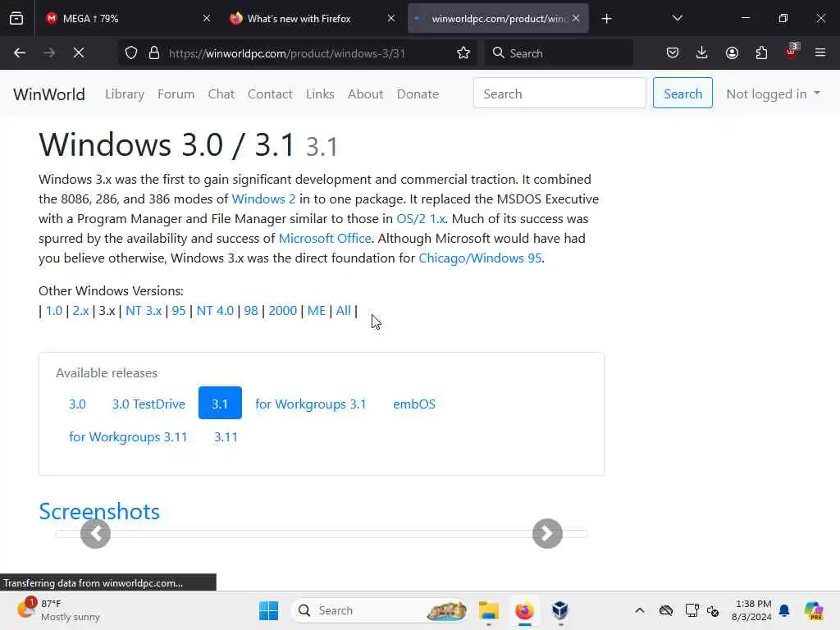Bookmark this page with star icon

tap(463, 53)
